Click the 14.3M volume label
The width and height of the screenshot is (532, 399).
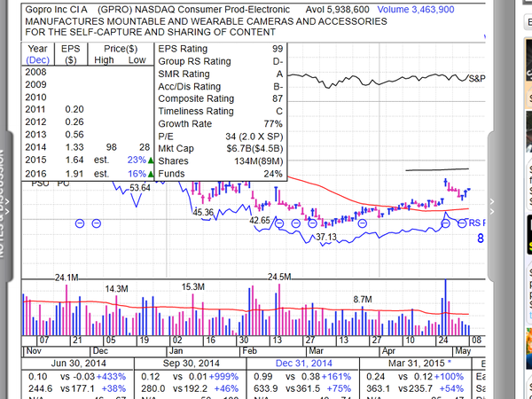116,289
